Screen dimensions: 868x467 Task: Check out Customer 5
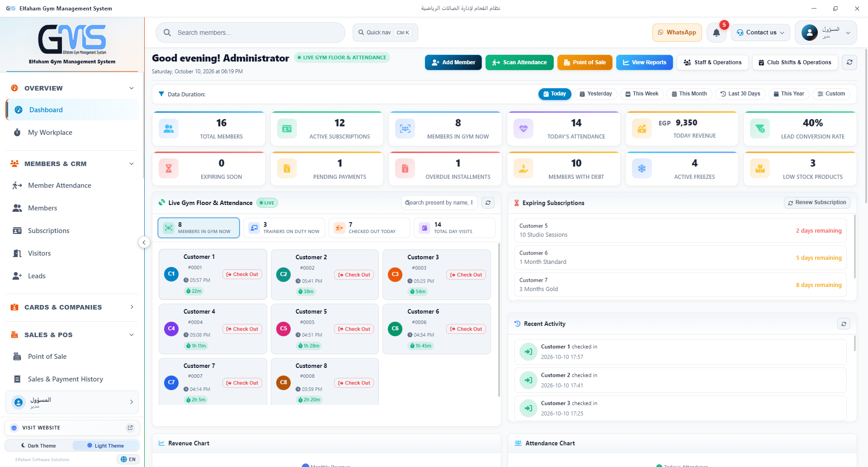(354, 329)
